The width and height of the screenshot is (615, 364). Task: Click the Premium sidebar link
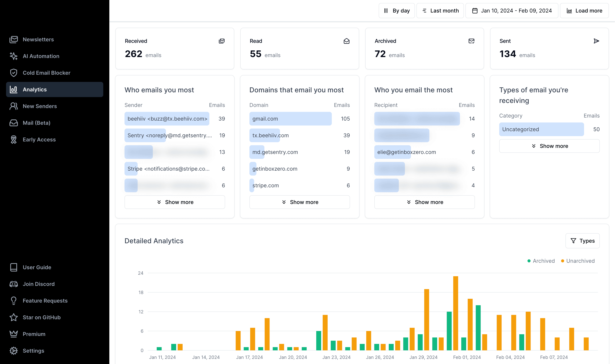tap(34, 334)
